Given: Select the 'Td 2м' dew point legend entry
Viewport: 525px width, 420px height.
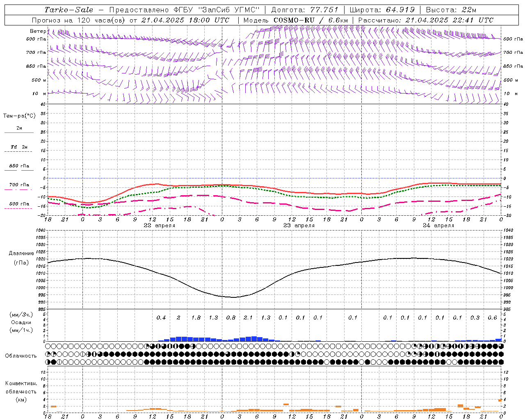Looking at the screenshot, I should pyautogui.click(x=19, y=147).
